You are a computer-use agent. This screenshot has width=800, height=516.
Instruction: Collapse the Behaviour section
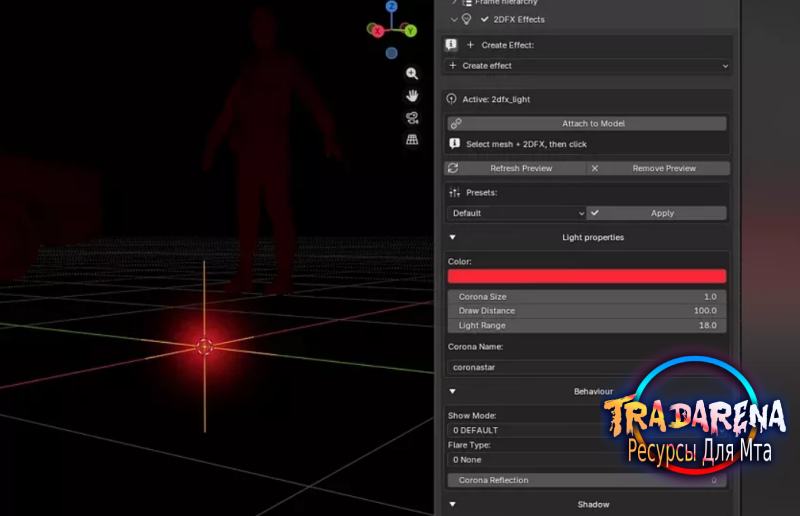pos(453,391)
